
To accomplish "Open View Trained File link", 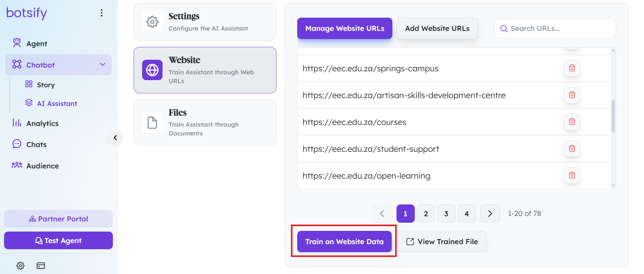I will [442, 241].
